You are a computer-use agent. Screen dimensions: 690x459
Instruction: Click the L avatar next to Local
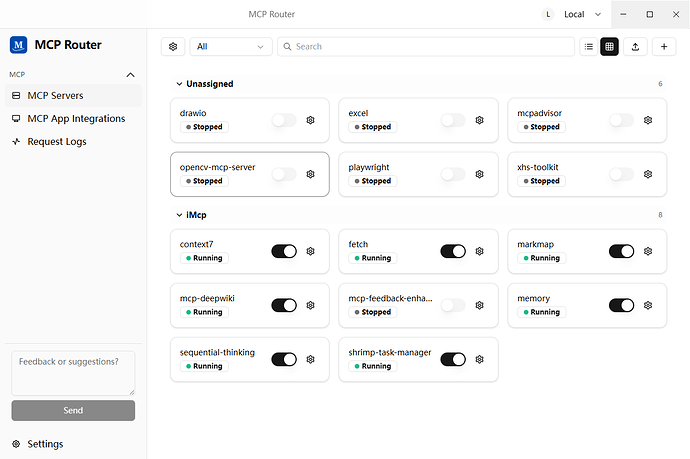(548, 15)
